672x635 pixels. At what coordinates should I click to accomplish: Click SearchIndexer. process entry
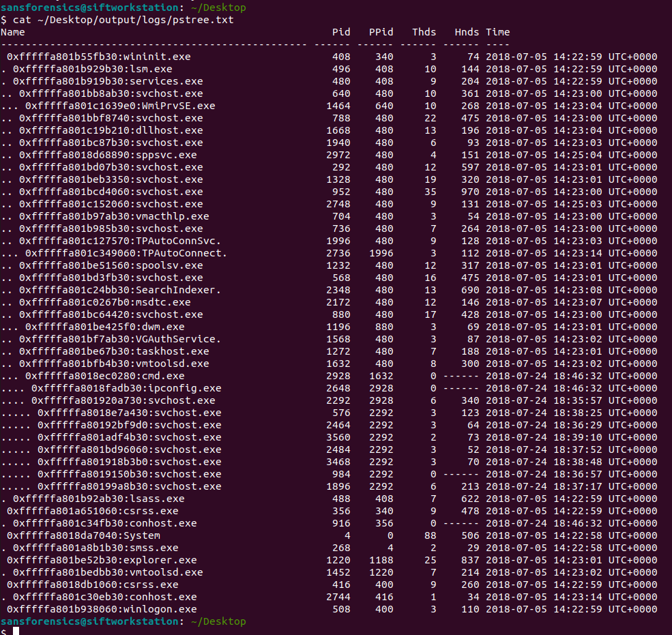(120, 290)
